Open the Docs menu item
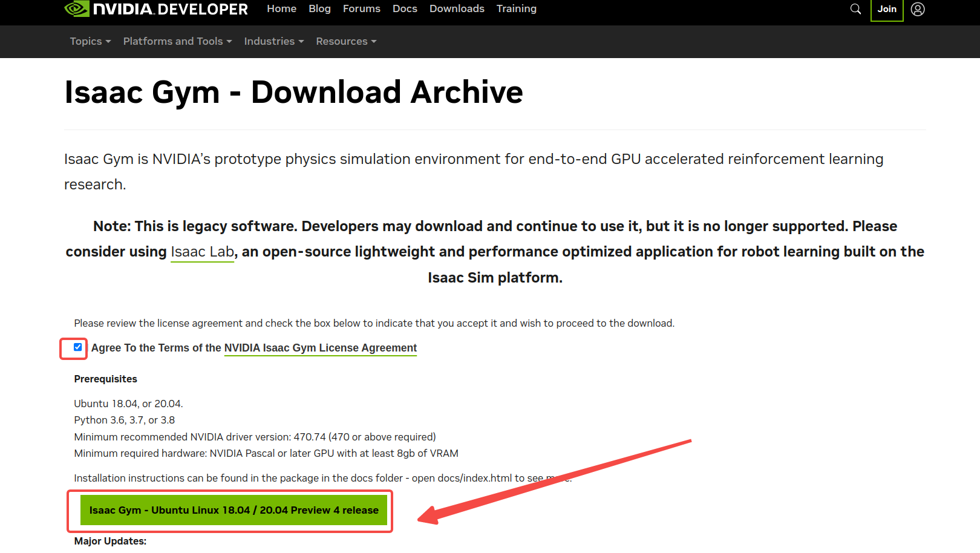980x553 pixels. [405, 8]
